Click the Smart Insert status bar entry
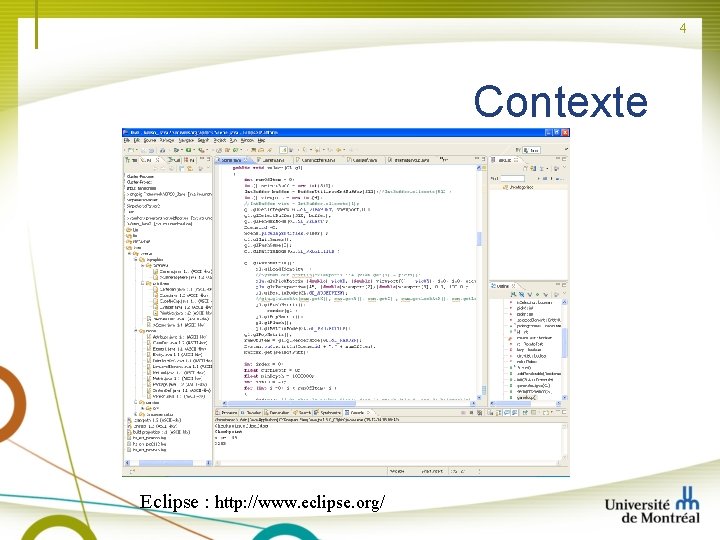Image resolution: width=720 pixels, height=540 pixels. [x=432, y=471]
